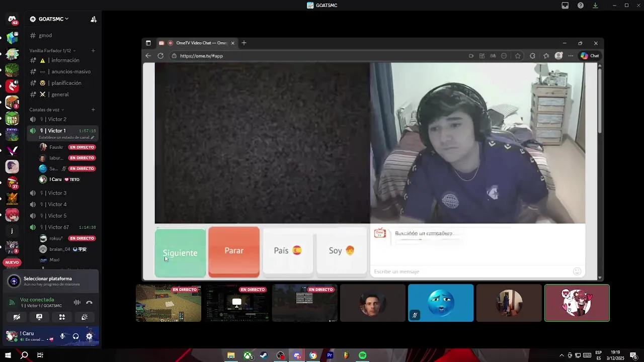Open browser settings three-dots menu
644x362 pixels.
[x=571, y=56]
